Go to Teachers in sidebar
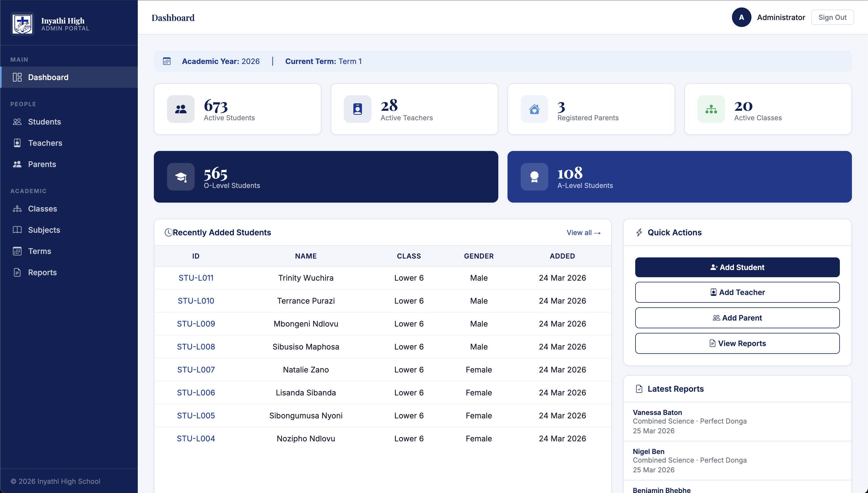The height and width of the screenshot is (493, 868). pos(45,143)
